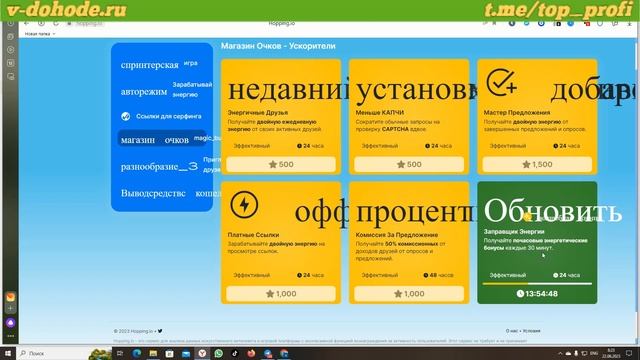Click the Twitter icon in the footer
This screenshot has height=360, width=640.
click(160, 331)
